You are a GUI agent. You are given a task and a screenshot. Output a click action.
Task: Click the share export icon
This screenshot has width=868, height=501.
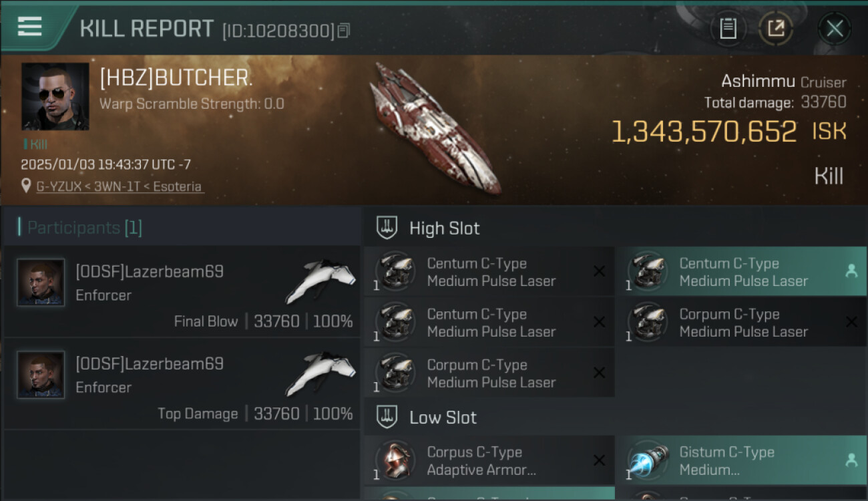pos(776,29)
